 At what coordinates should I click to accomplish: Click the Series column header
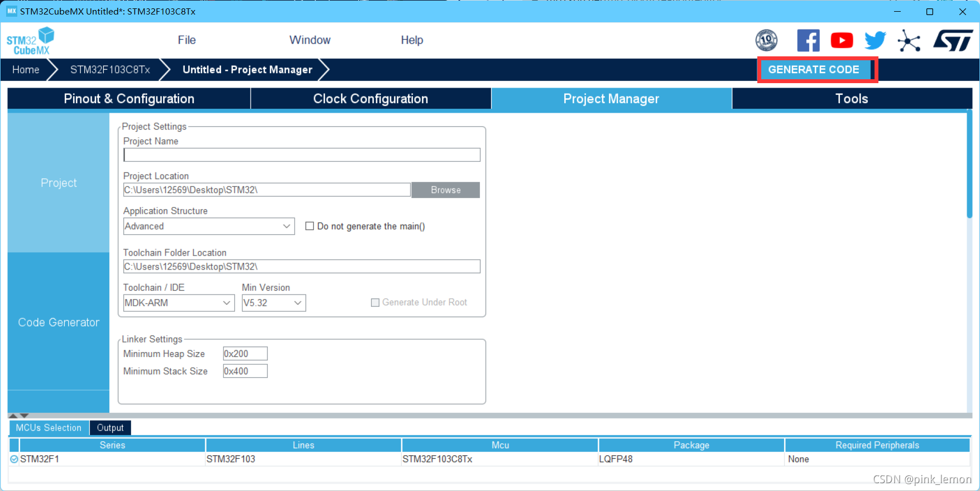pyautogui.click(x=112, y=445)
